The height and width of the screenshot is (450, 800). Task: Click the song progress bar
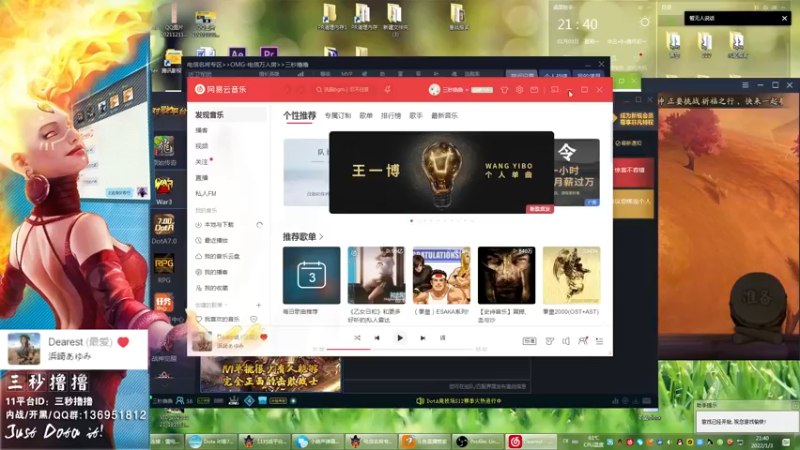(400, 349)
